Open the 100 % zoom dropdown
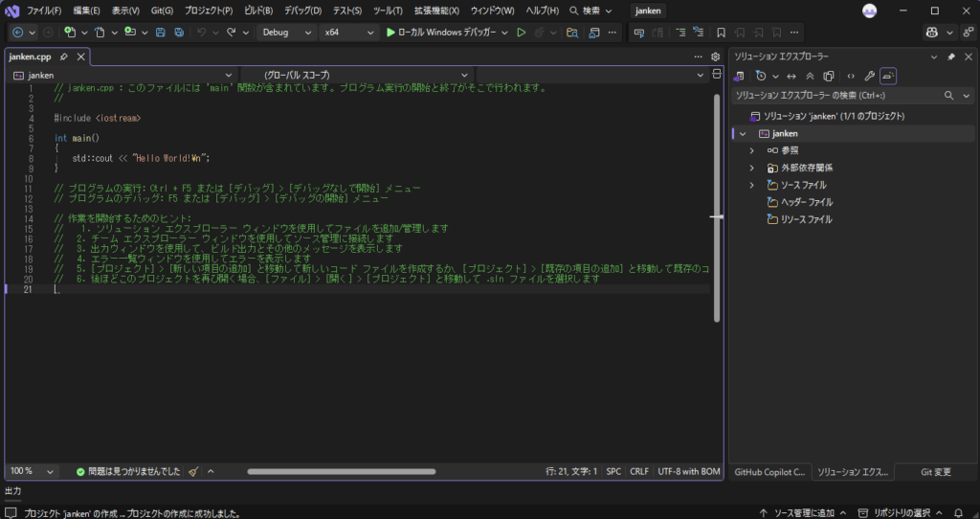This screenshot has width=980, height=519. coord(32,471)
